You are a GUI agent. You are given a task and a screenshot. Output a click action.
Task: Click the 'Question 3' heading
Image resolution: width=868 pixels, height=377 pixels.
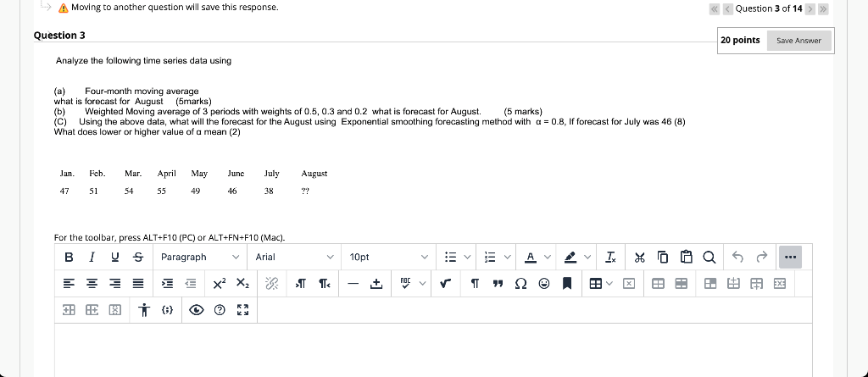click(59, 36)
